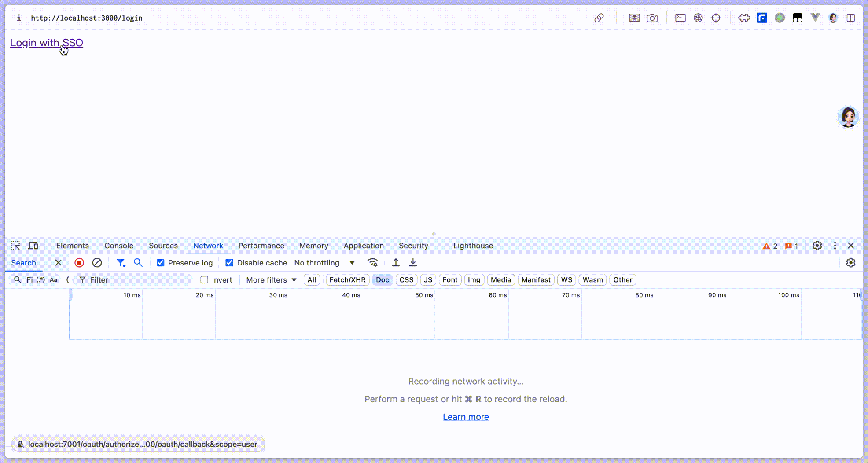Image resolution: width=868 pixels, height=463 pixels.
Task: Expand the More filters dropdown
Action: (271, 280)
